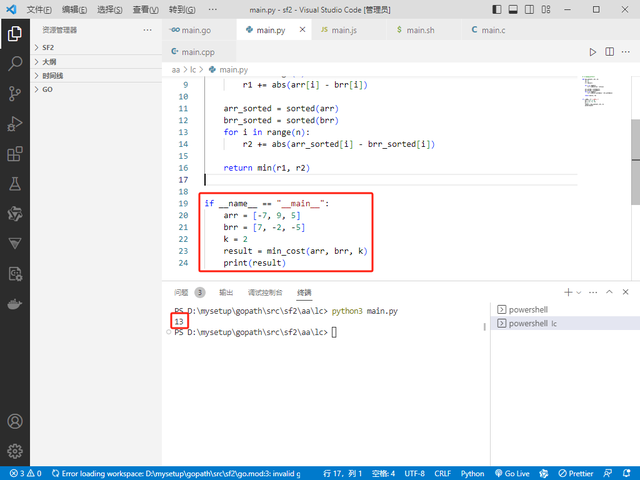The height and width of the screenshot is (480, 640).
Task: Open explorer views and more actions
Action: pos(147,30)
